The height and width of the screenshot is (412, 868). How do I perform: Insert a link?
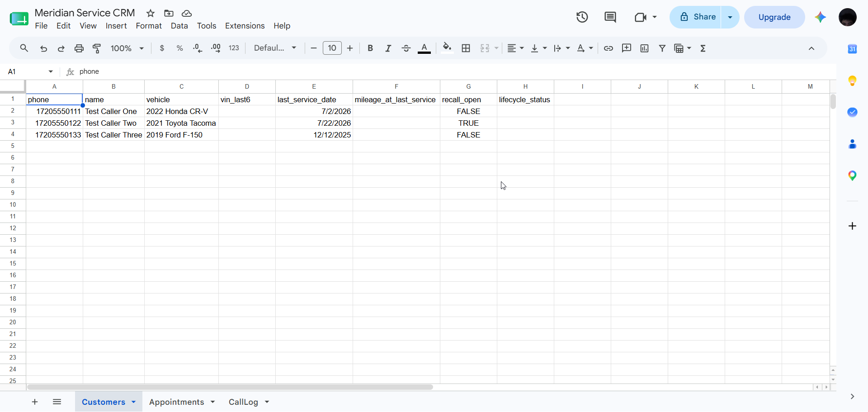click(609, 48)
